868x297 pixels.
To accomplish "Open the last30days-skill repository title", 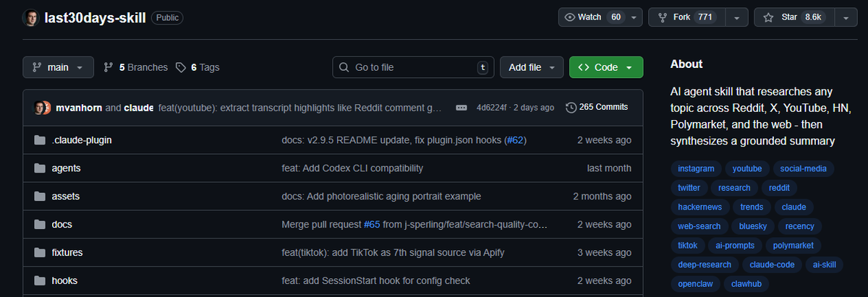I will (95, 17).
